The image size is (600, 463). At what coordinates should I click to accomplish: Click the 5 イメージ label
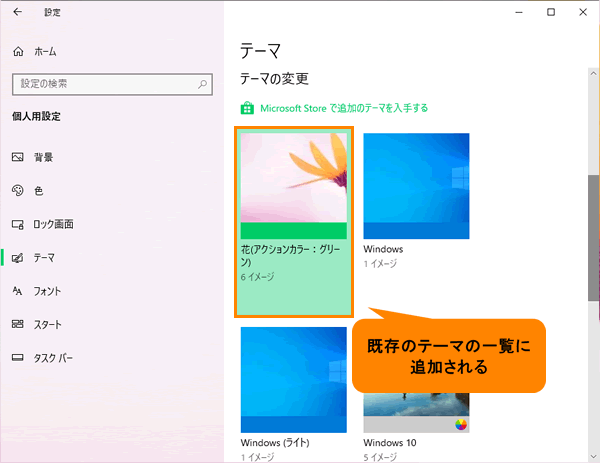point(380,457)
